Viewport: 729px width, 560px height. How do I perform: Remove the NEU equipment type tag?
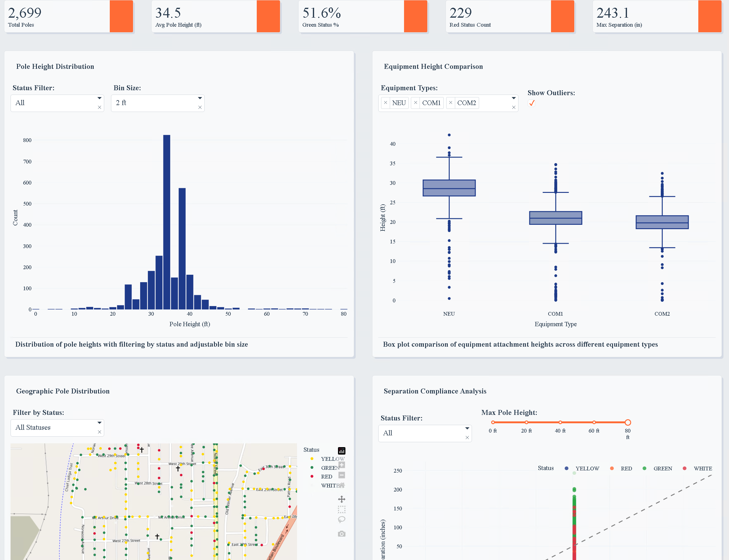[x=385, y=103]
